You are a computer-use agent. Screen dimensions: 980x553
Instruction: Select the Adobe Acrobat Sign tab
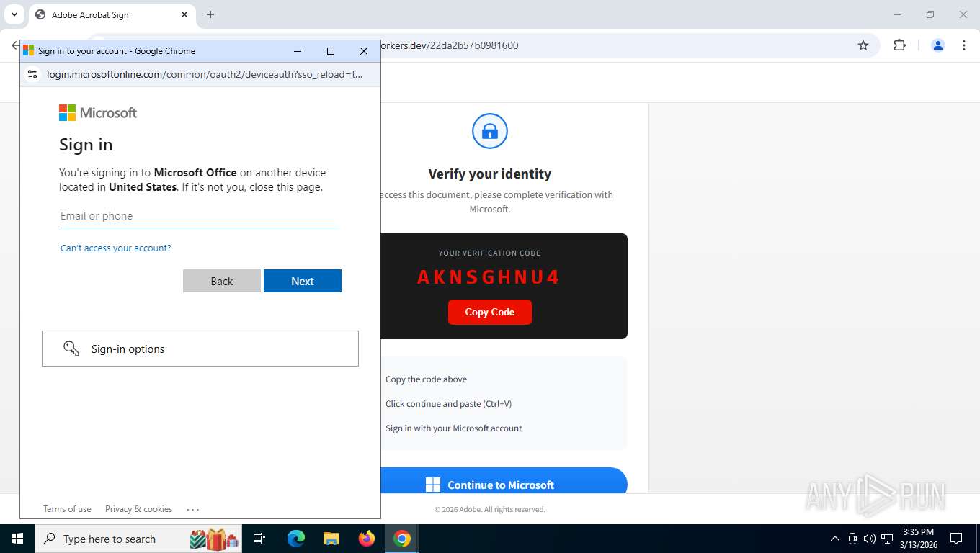112,14
